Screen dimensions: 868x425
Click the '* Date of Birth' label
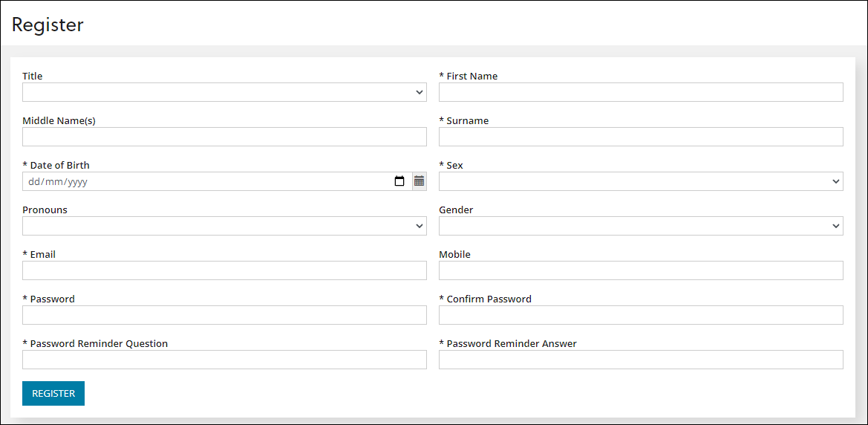[x=56, y=165]
